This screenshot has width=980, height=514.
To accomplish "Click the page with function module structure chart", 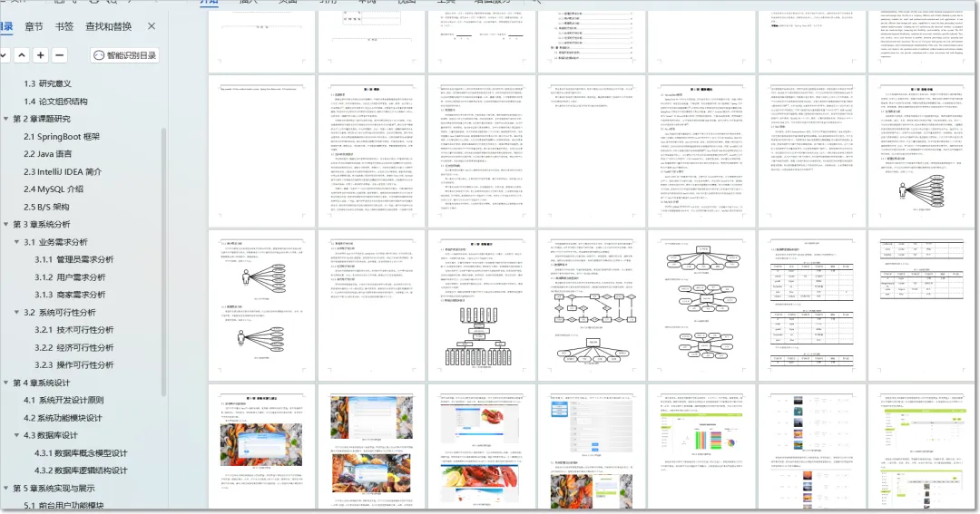I will click(482, 305).
